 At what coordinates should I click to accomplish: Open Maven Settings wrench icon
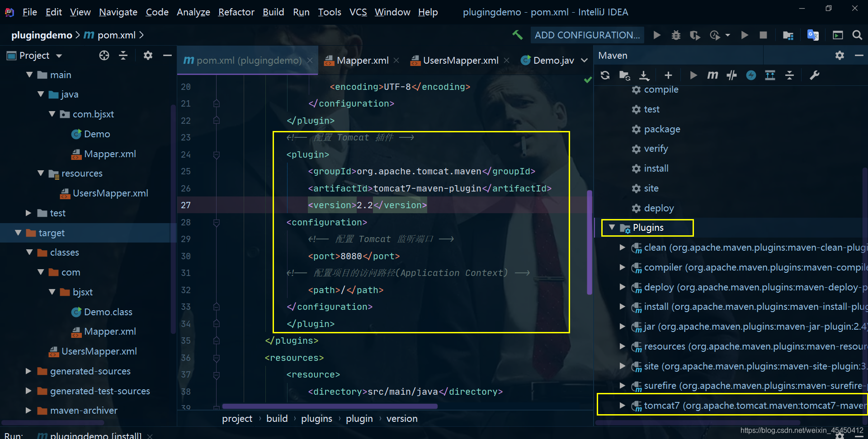pos(814,75)
